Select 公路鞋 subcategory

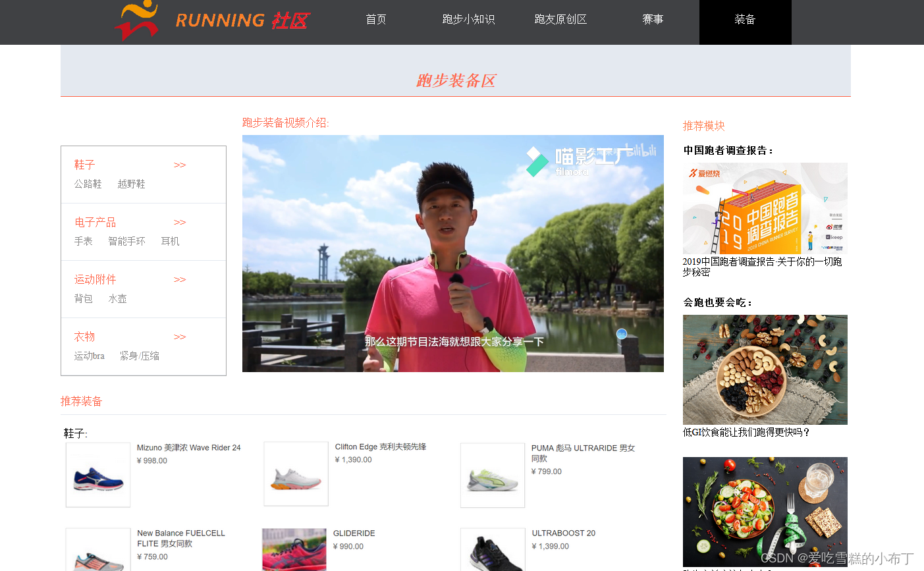pyautogui.click(x=88, y=184)
